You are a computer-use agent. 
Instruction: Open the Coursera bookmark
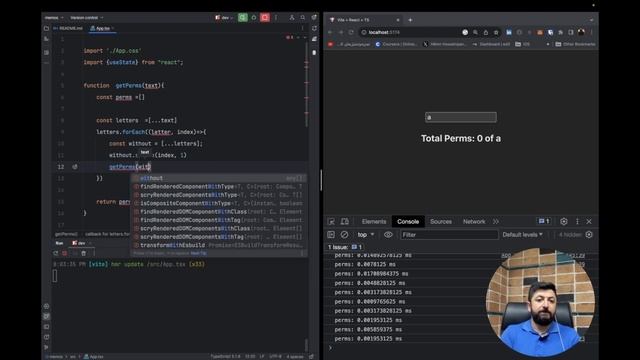click(x=396, y=44)
